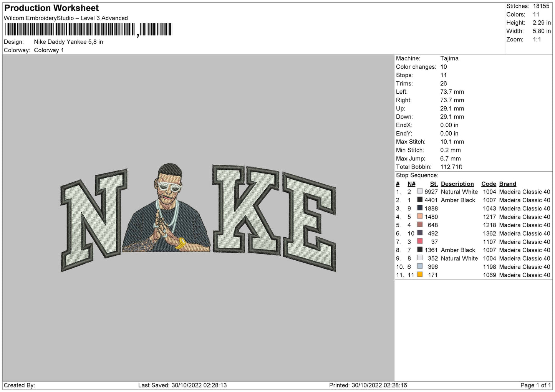
Task: Click the Zoom value 1:1
Action: pyautogui.click(x=537, y=40)
